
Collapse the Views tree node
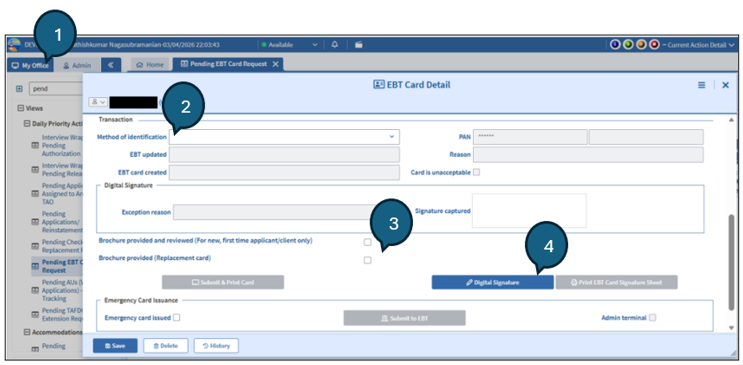click(x=20, y=108)
